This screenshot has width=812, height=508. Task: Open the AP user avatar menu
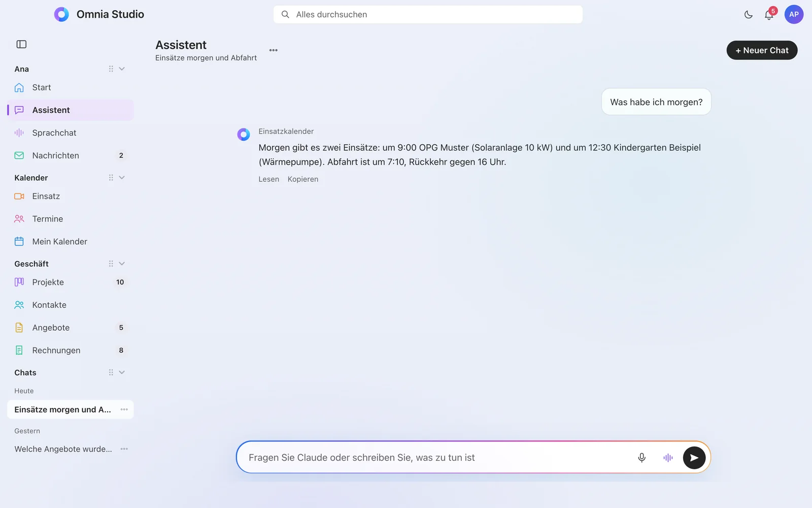794,15
